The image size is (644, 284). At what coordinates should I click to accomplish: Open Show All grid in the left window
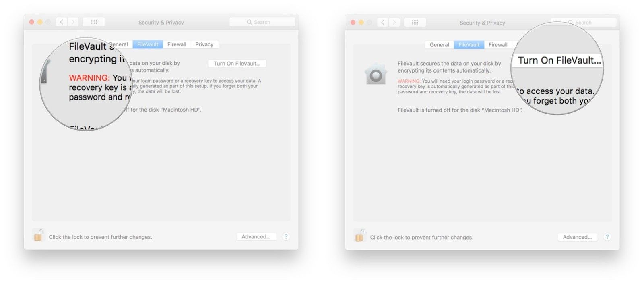(94, 22)
